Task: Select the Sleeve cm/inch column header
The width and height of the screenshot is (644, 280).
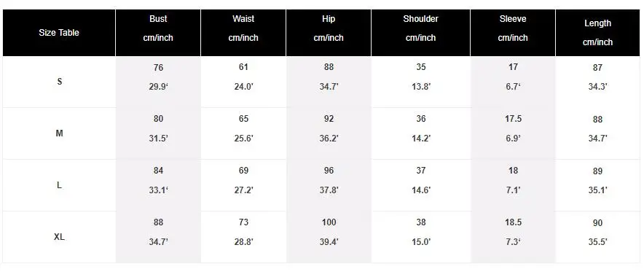Action: point(513,33)
